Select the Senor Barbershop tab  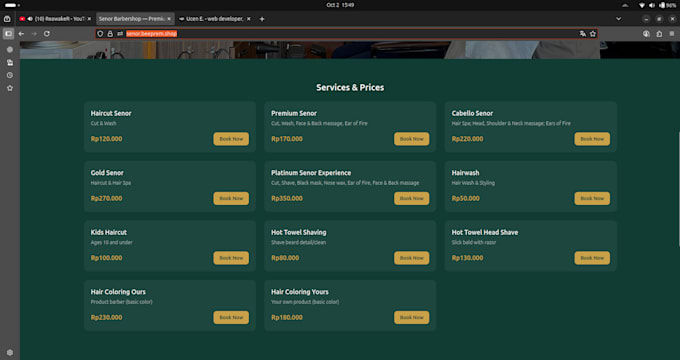click(135, 19)
